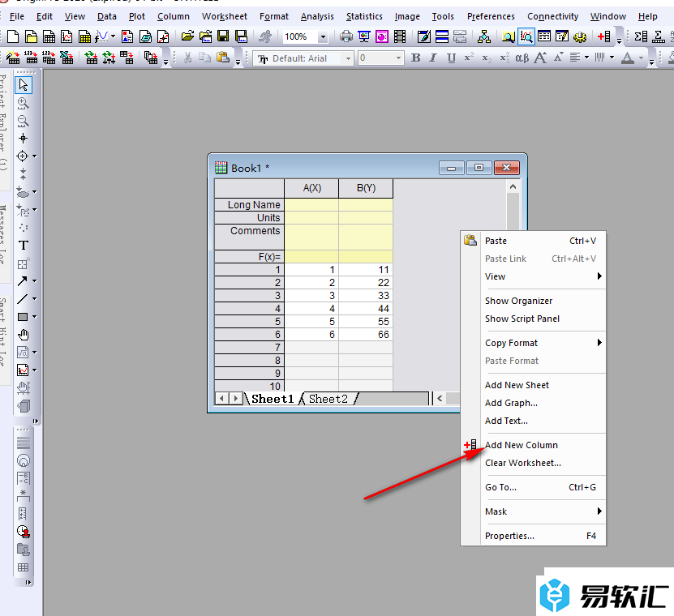The height and width of the screenshot is (616, 674).
Task: Save the project with floppy disk icon
Action: pyautogui.click(x=223, y=36)
